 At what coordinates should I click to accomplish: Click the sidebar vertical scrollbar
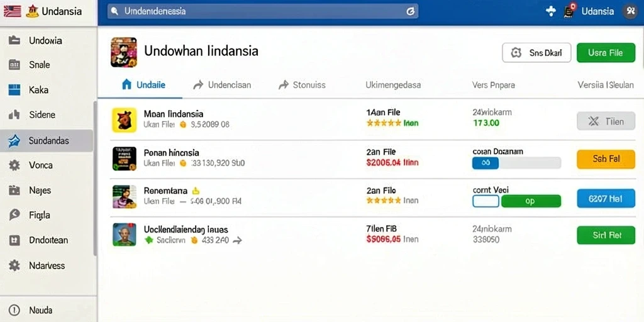96,179
